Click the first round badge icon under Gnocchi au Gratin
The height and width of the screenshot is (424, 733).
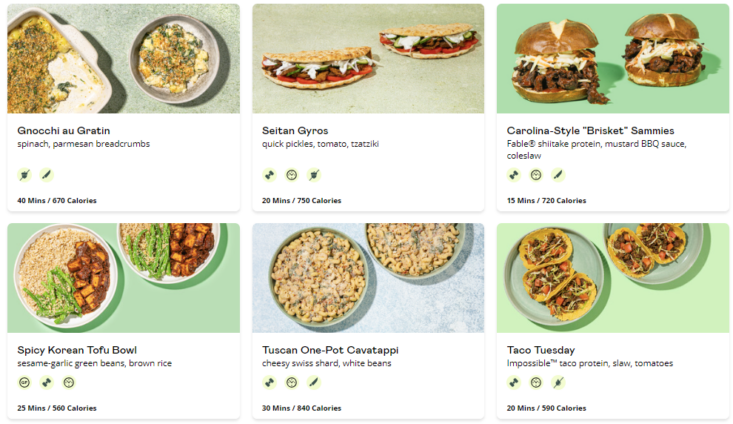click(x=24, y=175)
